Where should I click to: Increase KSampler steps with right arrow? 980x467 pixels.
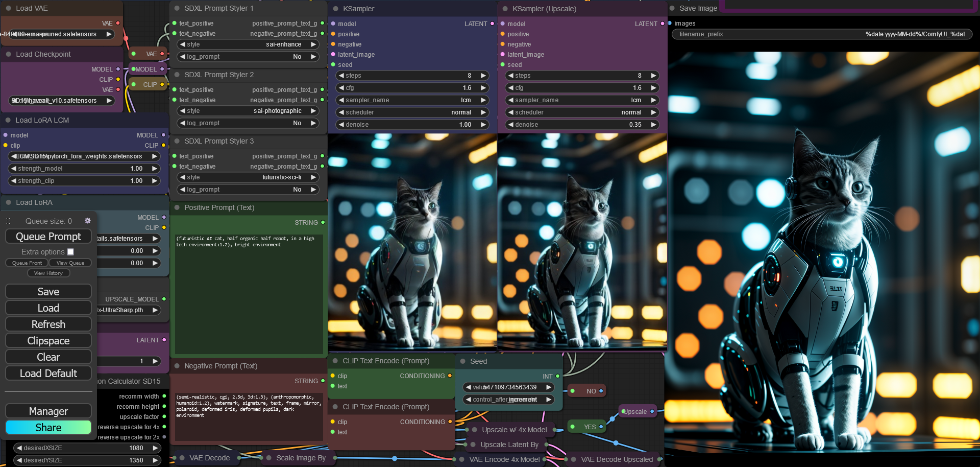483,76
